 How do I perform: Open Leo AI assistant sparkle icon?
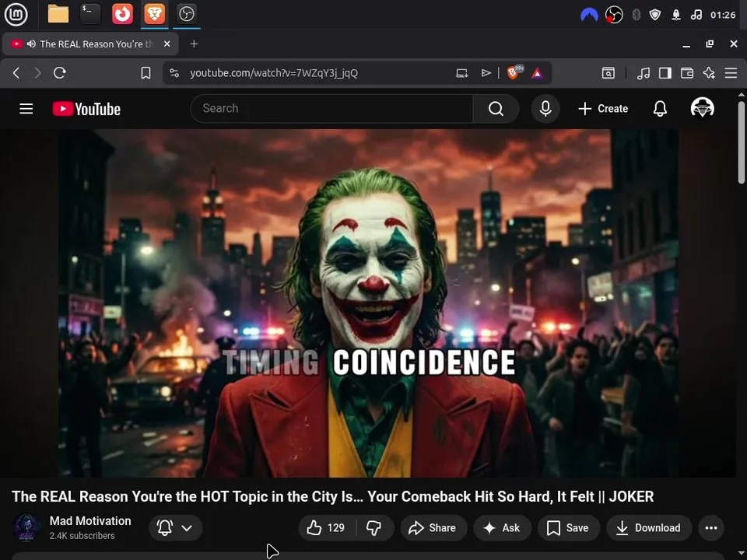pos(709,73)
